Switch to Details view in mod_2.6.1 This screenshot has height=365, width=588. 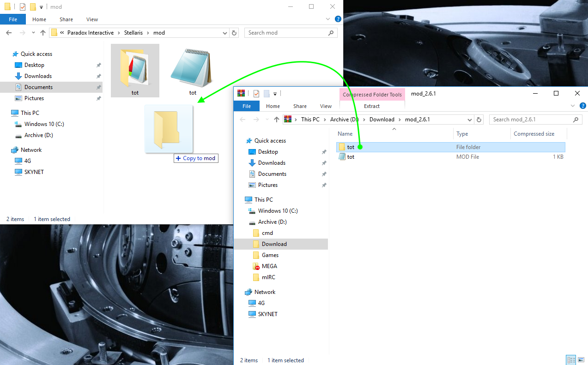pyautogui.click(x=571, y=360)
